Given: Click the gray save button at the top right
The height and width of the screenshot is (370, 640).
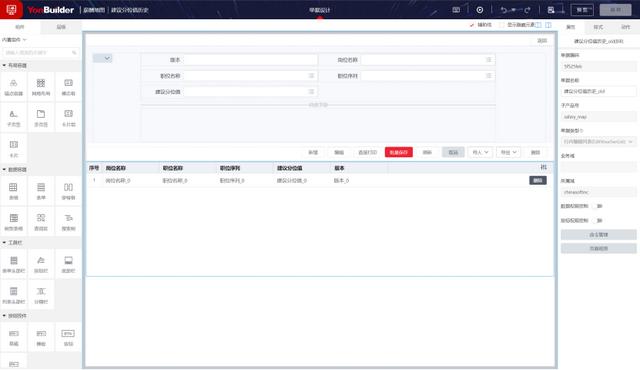Looking at the screenshot, I should pyautogui.click(x=615, y=10).
